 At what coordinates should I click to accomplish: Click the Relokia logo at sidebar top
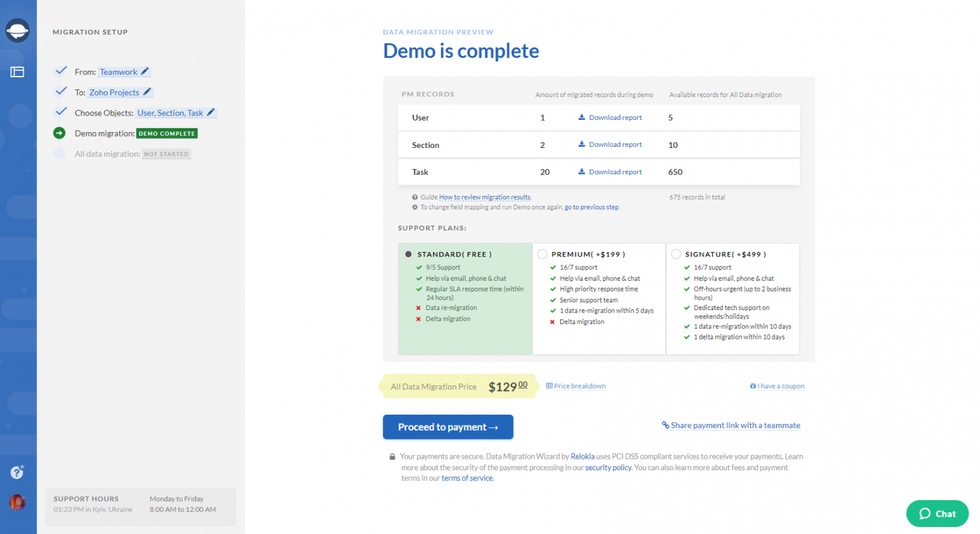click(18, 30)
